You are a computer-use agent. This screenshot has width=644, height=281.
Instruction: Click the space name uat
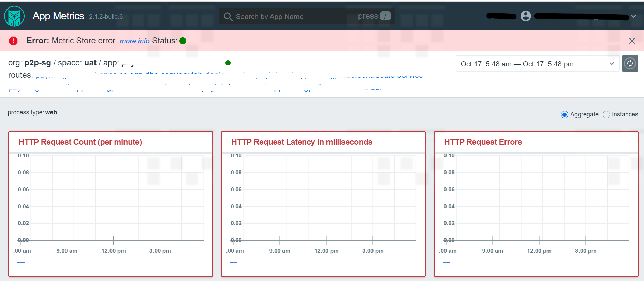coord(90,63)
